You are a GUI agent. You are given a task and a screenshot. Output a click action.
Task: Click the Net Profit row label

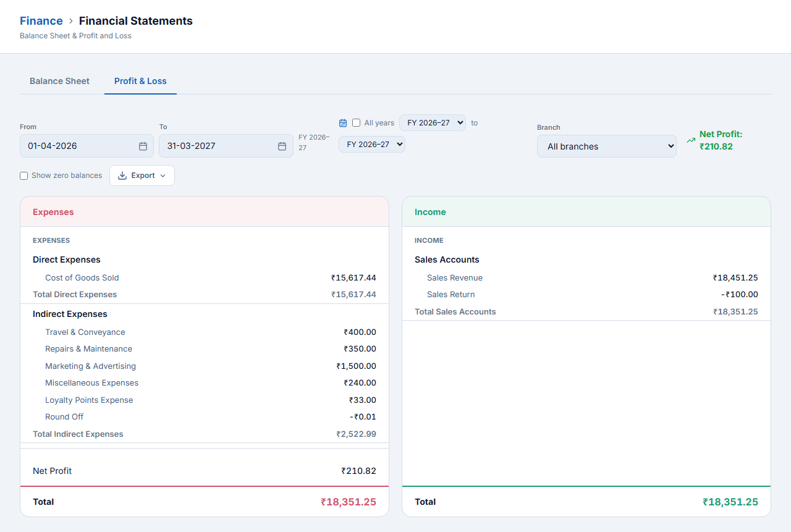point(53,471)
